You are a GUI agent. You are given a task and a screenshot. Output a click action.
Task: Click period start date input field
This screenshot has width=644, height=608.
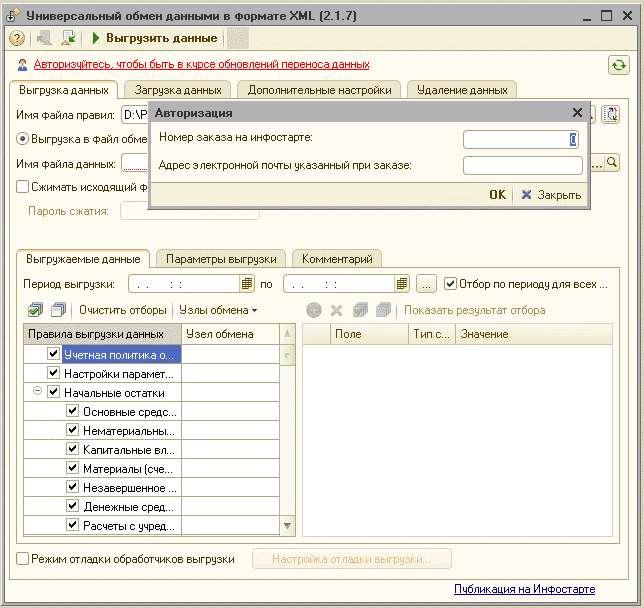pos(184,284)
